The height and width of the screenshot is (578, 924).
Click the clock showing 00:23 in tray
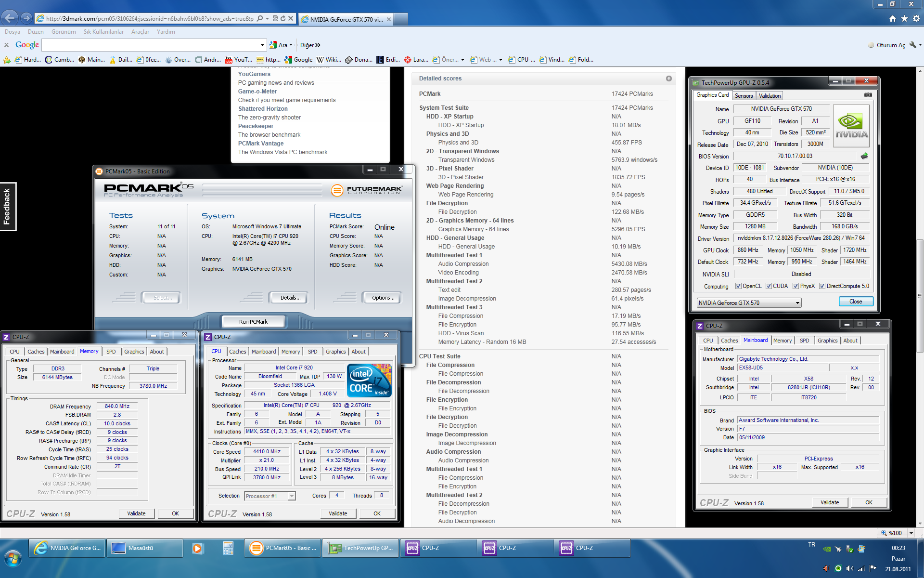[898, 548]
